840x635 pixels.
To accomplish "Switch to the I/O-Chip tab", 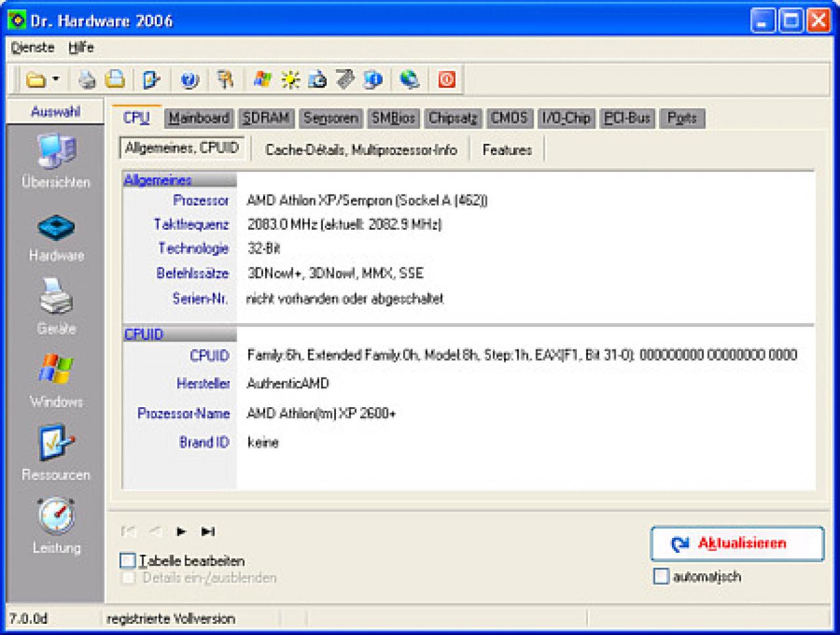I will point(566,118).
